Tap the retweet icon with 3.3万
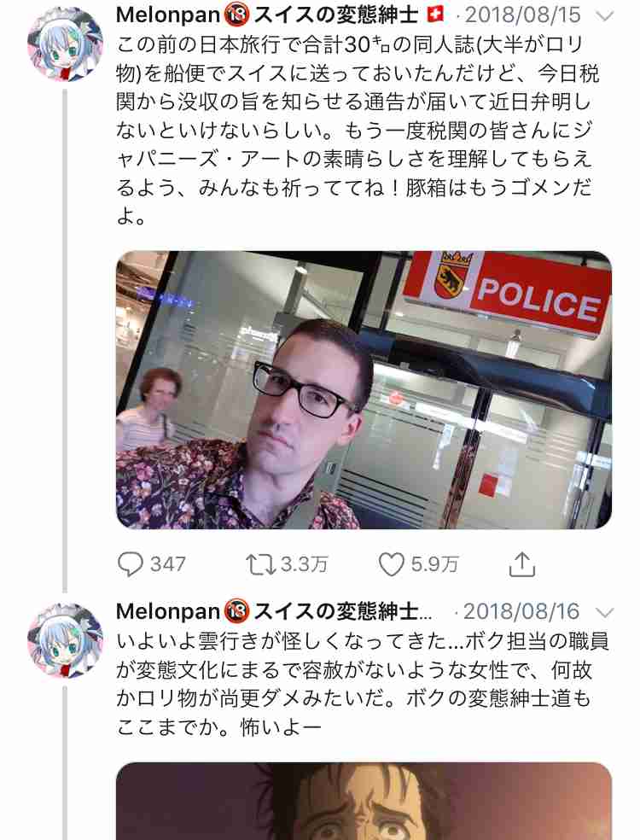Viewport: 640px width, 840px height. pyautogui.click(x=261, y=564)
